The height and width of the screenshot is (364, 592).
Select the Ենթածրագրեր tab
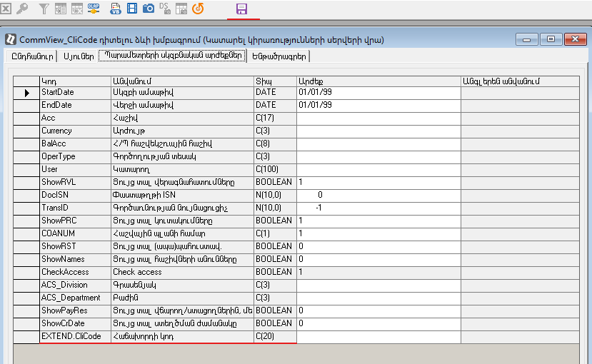tap(279, 56)
